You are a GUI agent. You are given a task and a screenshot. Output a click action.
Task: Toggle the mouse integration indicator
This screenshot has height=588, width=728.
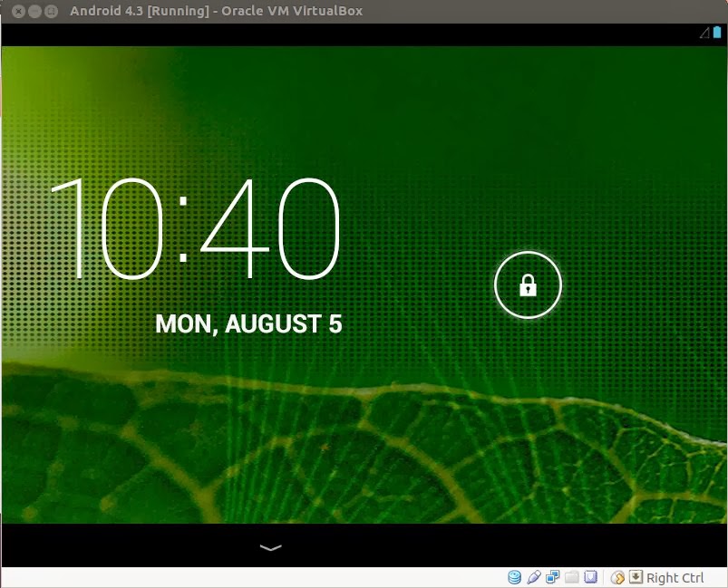pyautogui.click(x=617, y=578)
